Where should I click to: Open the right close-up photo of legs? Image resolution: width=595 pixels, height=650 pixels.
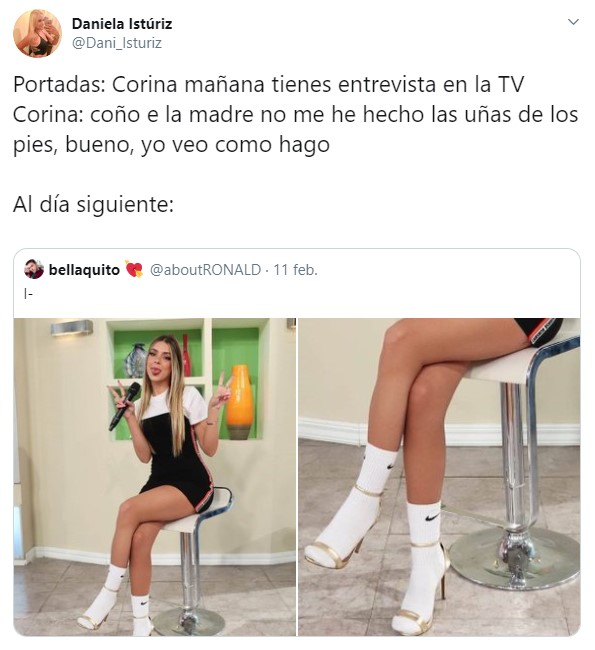click(439, 477)
